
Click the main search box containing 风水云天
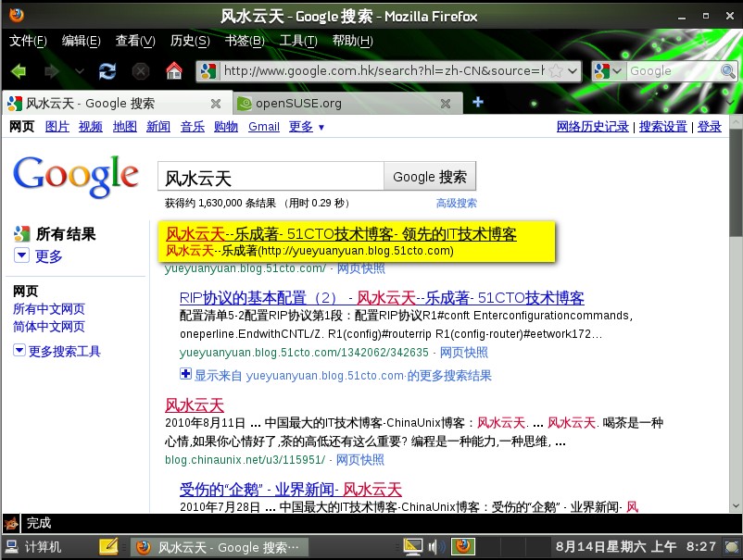tap(271, 177)
